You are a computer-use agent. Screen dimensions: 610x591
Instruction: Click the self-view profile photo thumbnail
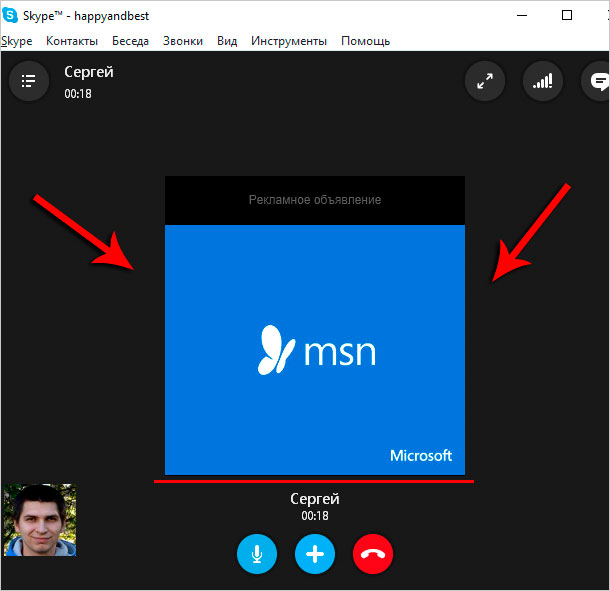point(40,520)
